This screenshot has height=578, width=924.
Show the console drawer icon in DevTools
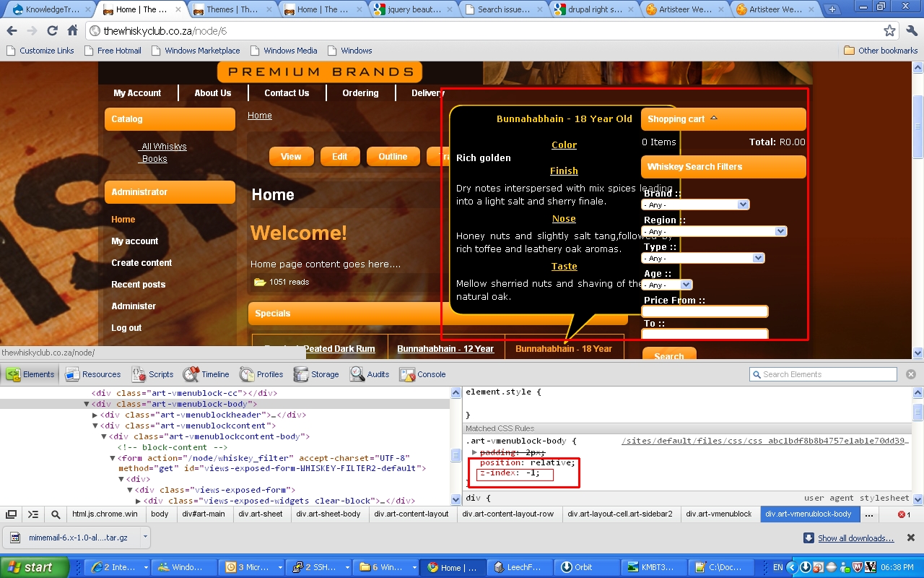pyautogui.click(x=33, y=514)
